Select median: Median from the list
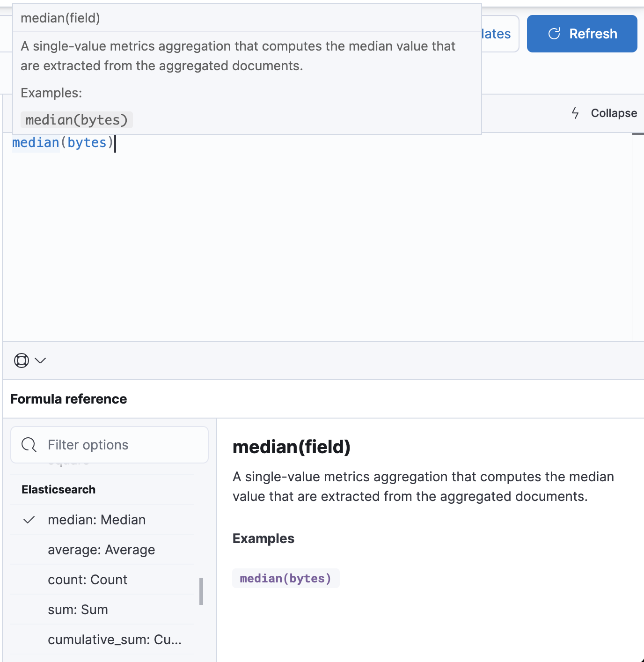Viewport: 644px width, 662px height. (96, 520)
